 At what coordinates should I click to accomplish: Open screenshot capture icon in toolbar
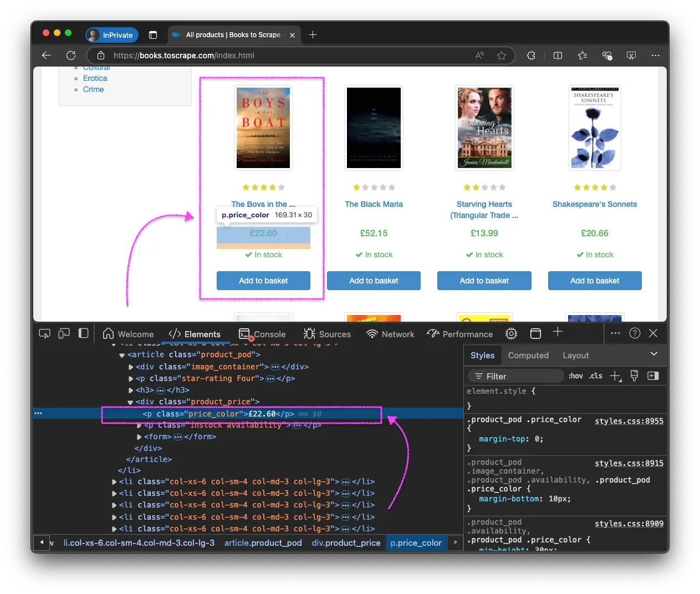point(631,55)
